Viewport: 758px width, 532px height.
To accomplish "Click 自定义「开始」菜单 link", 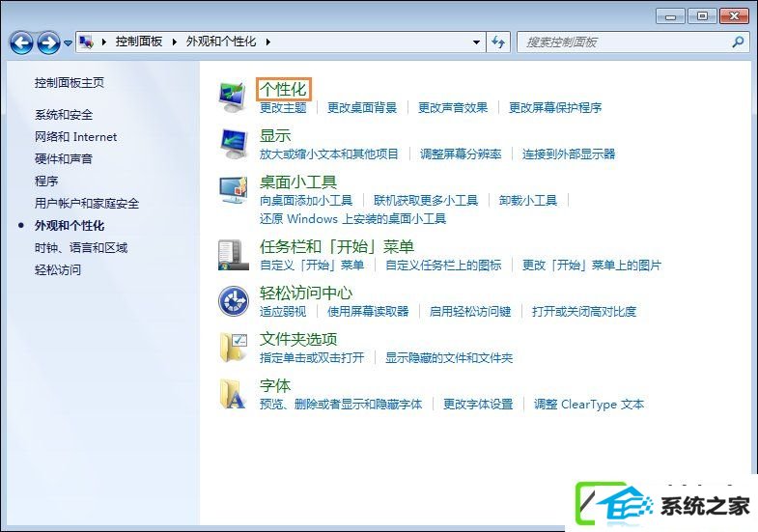I will [x=312, y=266].
